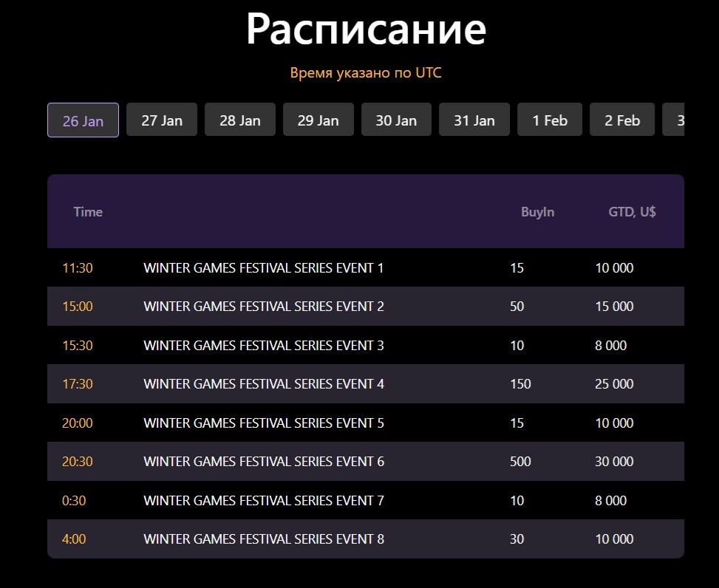The image size is (719, 588).
Task: Open Winter Games Festival Series Event 1
Action: 264,268
